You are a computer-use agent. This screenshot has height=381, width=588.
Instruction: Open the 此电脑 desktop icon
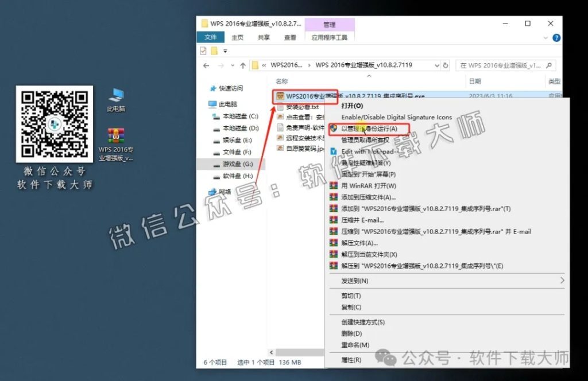tap(115, 94)
